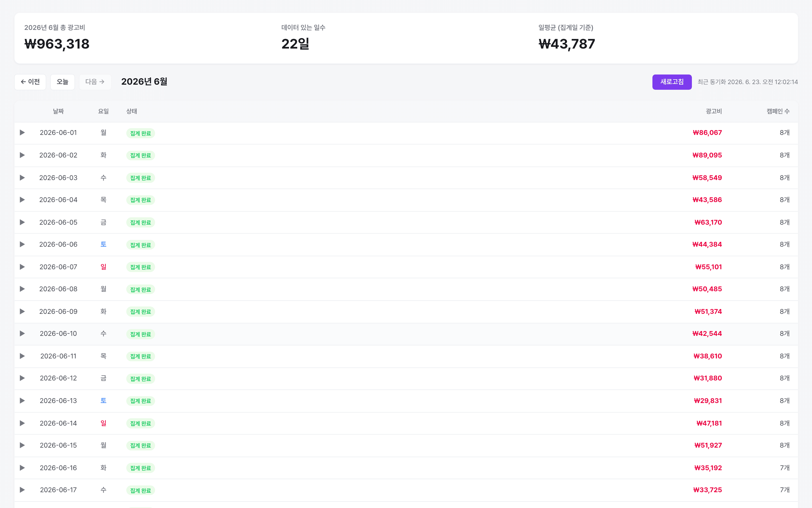Click ad spend ₩31,880
The image size is (812, 508).
tap(708, 378)
